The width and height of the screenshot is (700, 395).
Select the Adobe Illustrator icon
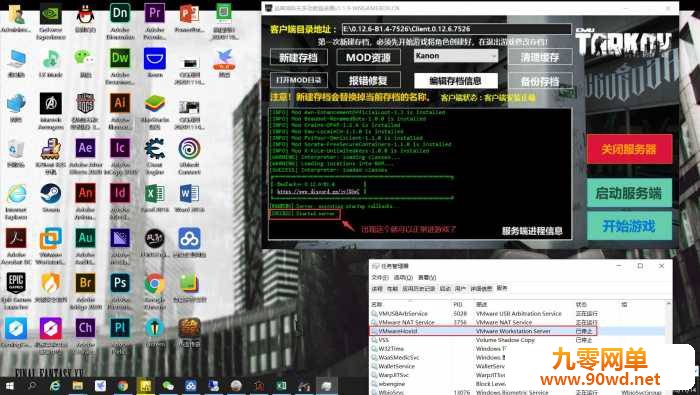pos(120,108)
